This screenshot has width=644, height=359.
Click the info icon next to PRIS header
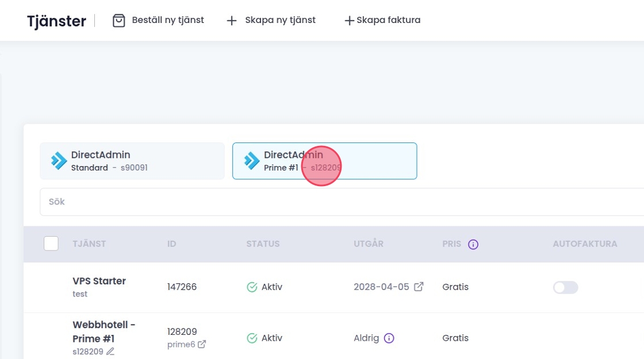[x=473, y=244]
